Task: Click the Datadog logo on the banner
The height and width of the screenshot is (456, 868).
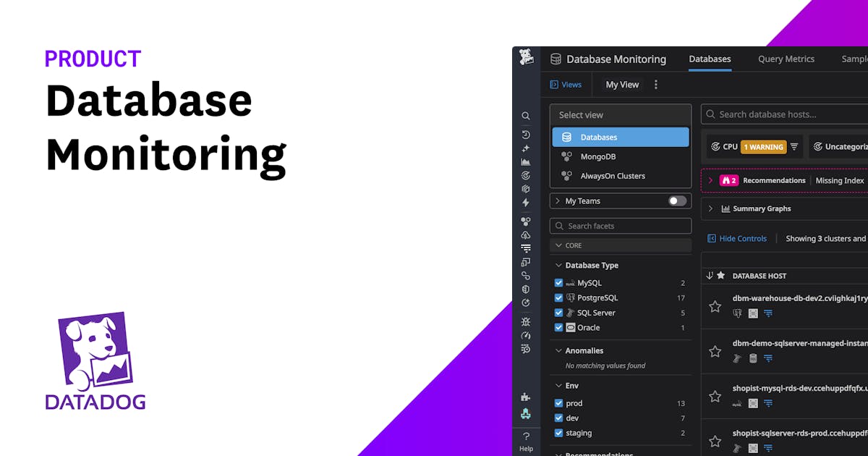Action: point(95,360)
